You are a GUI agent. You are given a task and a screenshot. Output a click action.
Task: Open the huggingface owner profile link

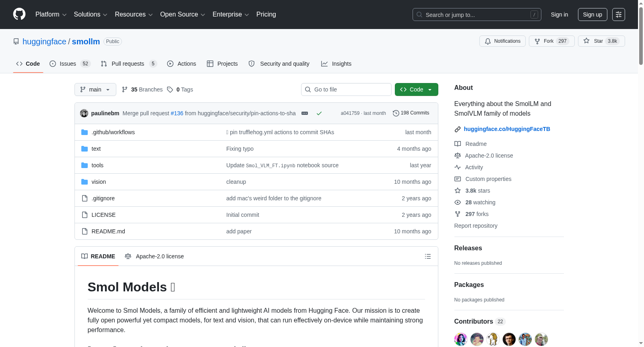point(44,42)
